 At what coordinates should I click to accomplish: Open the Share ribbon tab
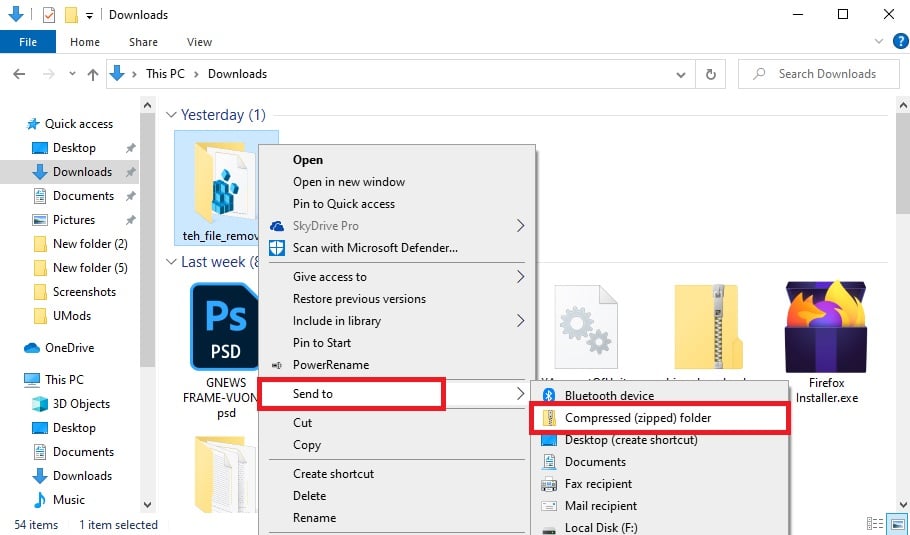[143, 42]
